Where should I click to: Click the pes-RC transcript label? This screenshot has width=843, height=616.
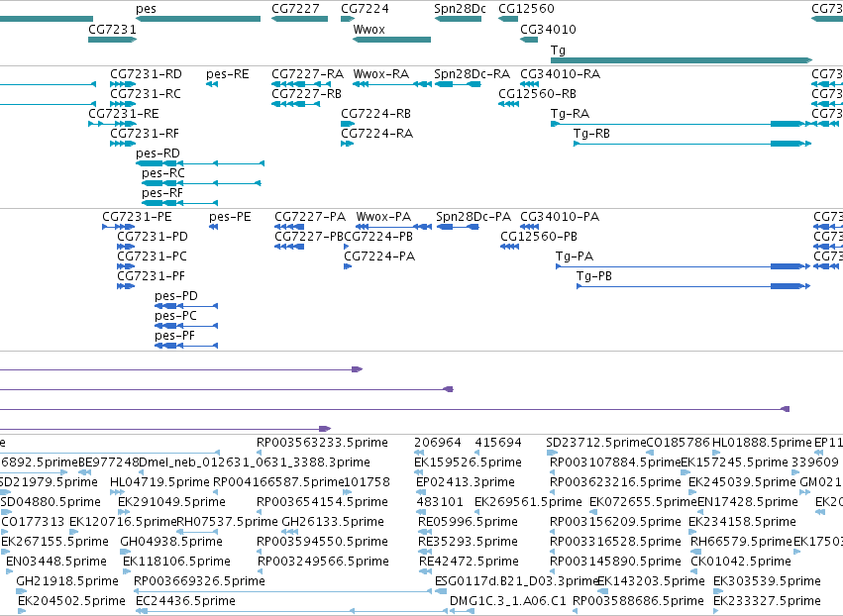(162, 173)
